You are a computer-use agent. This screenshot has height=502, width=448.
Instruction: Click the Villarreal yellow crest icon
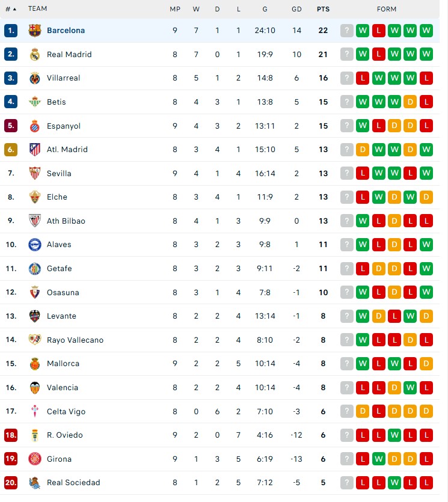point(35,78)
